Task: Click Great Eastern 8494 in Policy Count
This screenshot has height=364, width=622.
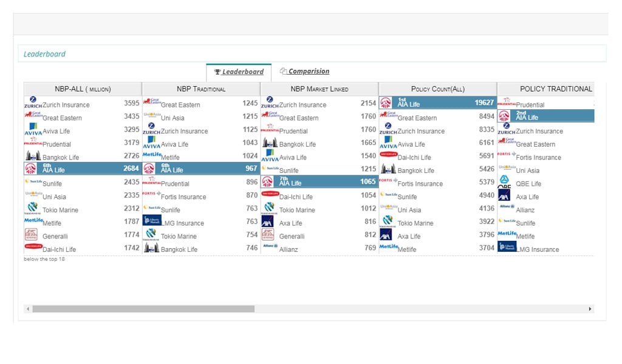Action: (x=437, y=116)
